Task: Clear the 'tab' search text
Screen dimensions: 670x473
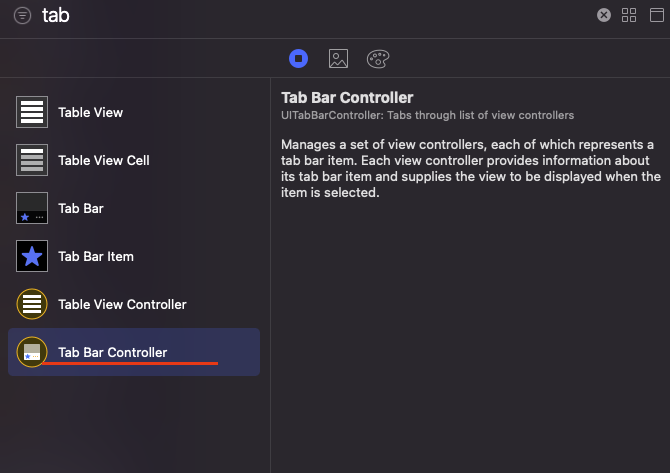Action: point(604,15)
